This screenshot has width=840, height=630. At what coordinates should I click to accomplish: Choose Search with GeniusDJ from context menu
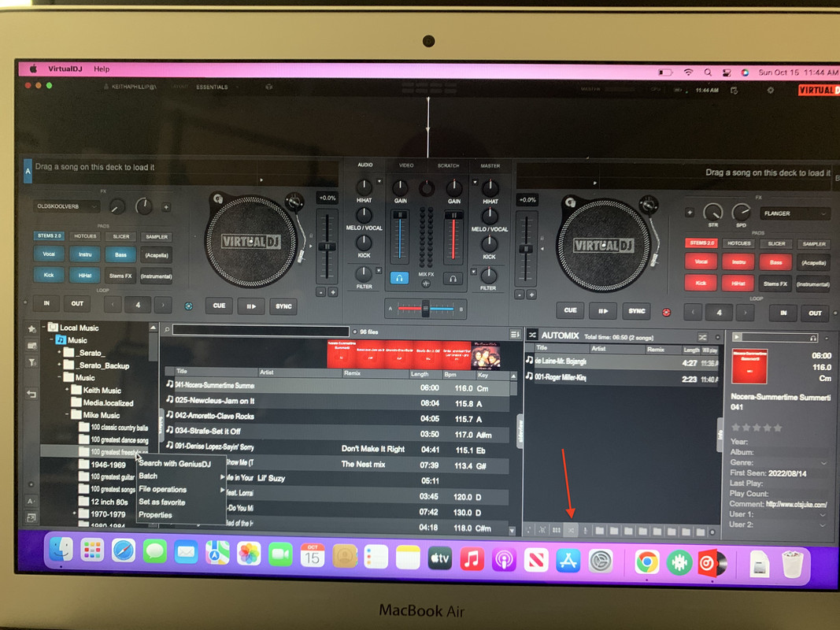[x=175, y=463]
